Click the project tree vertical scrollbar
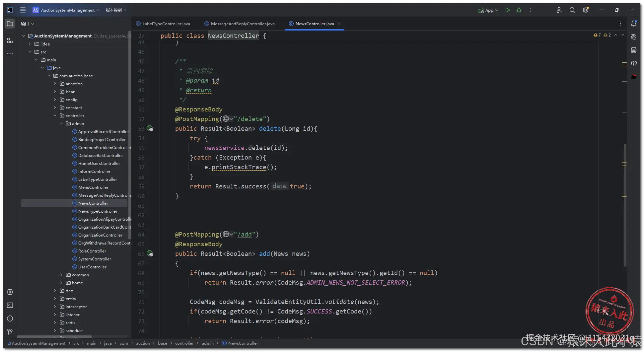Image resolution: width=644 pixels, height=352 pixels. pos(129,134)
